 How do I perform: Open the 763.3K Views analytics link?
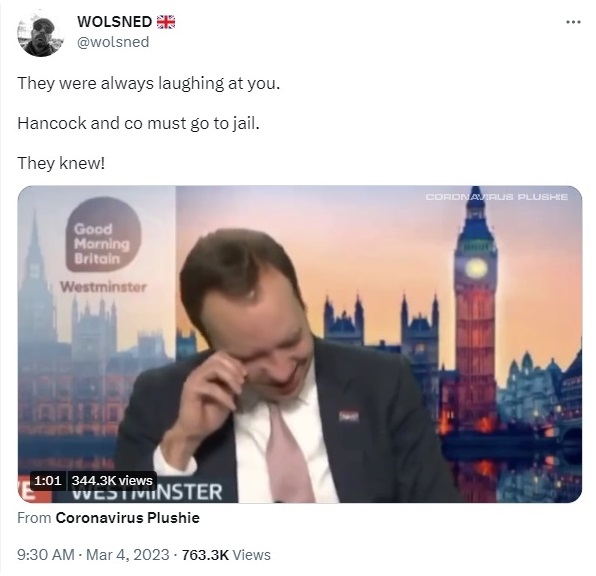pos(226,555)
